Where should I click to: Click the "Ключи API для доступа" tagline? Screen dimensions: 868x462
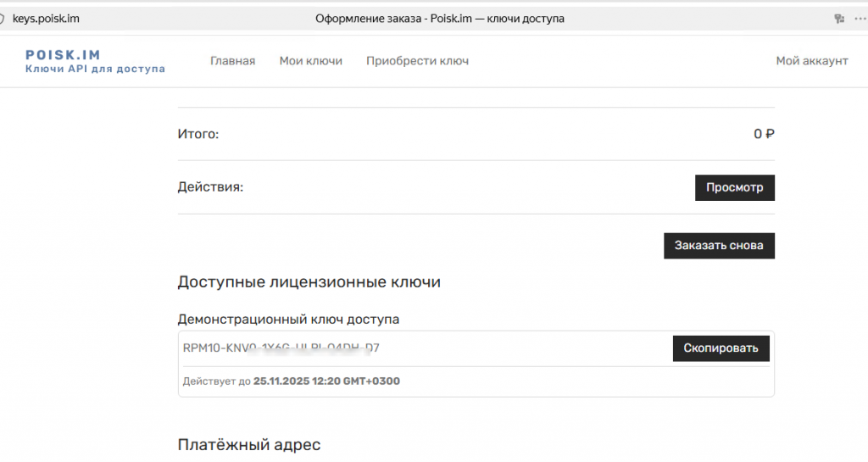click(95, 69)
